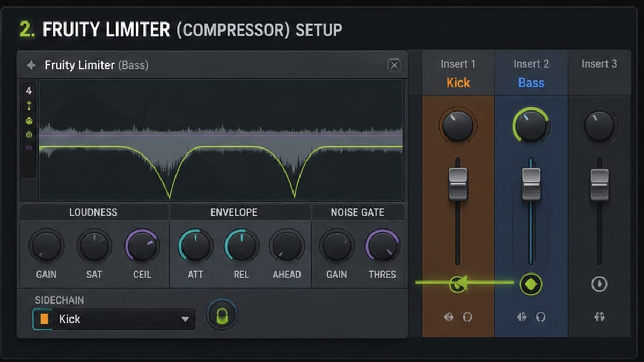Click the star icon beside Fruity Limiter title

31,65
